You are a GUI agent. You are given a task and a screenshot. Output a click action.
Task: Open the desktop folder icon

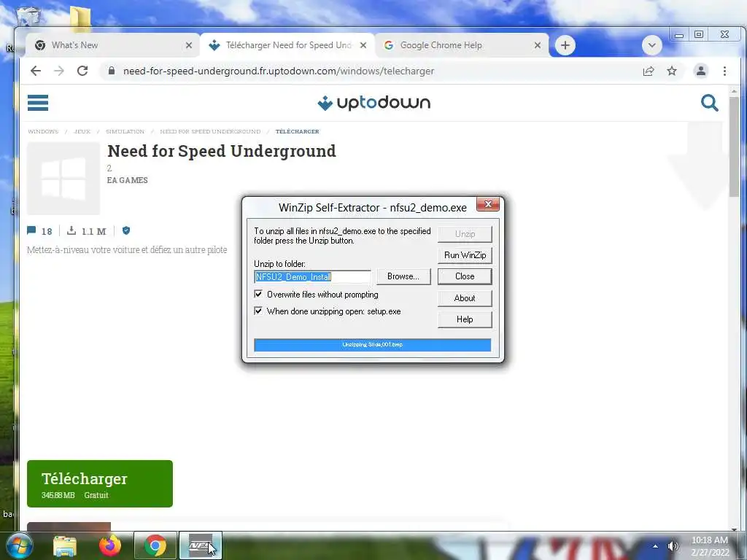pyautogui.click(x=80, y=17)
